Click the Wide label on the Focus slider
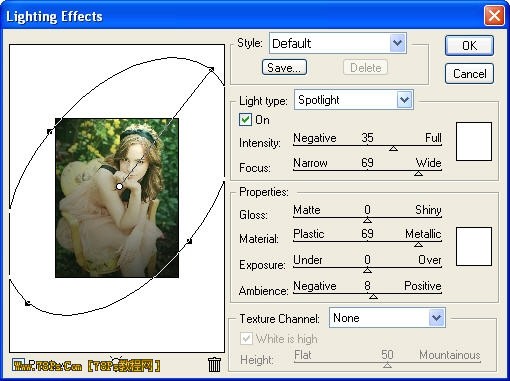Image resolution: width=510 pixels, height=381 pixels. (x=429, y=163)
